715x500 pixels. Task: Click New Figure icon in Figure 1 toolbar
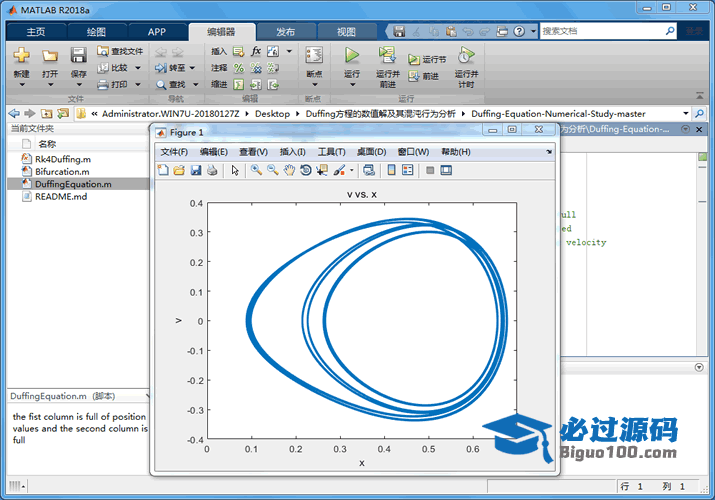click(x=163, y=170)
